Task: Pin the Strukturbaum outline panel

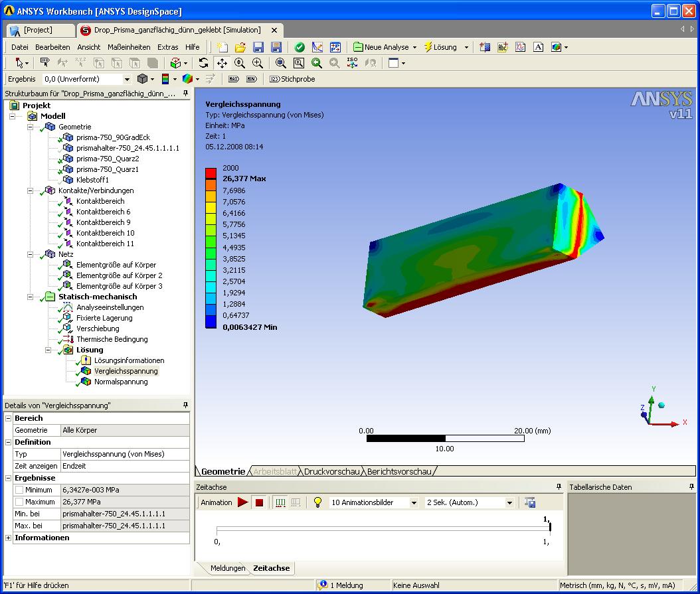Action: pyautogui.click(x=186, y=94)
